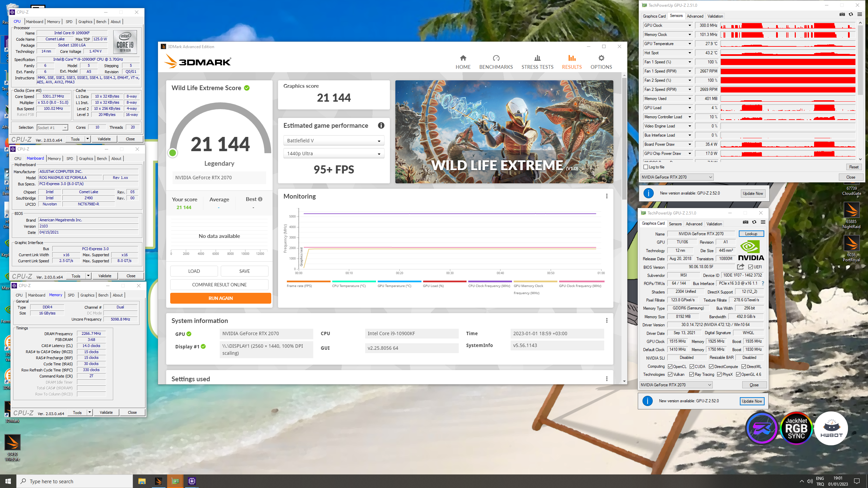Toggle DirectML checkbox
This screenshot has width=868, height=488.
tap(744, 366)
